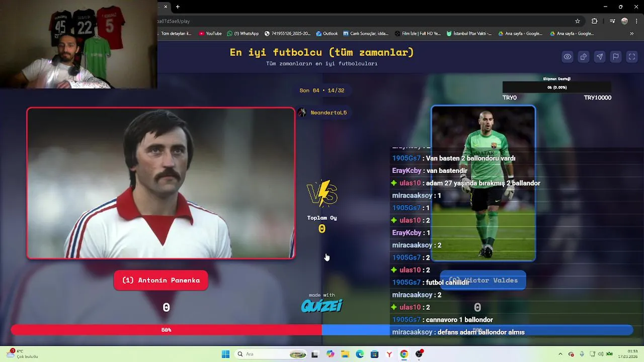Click chat message 'Van basten 2 ballondoru vardı'

(470, 158)
